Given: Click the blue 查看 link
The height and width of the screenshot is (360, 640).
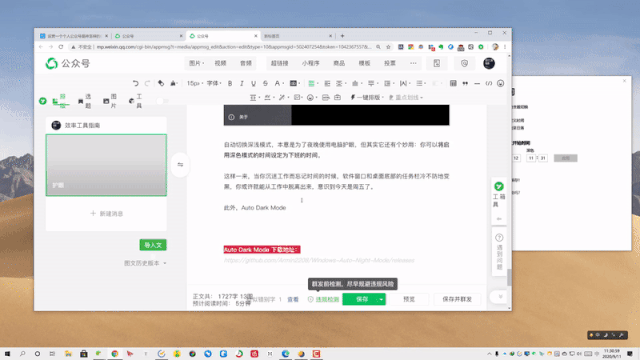Looking at the screenshot, I should click(293, 300).
